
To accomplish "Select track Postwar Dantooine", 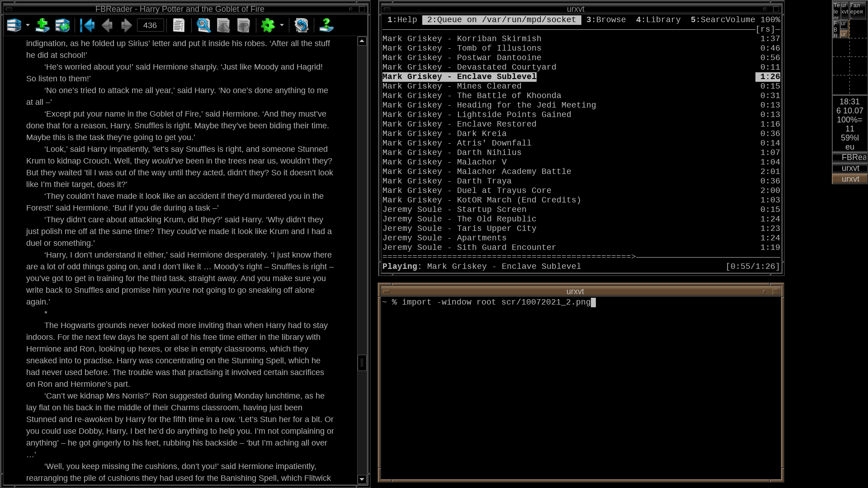I will (x=581, y=58).
